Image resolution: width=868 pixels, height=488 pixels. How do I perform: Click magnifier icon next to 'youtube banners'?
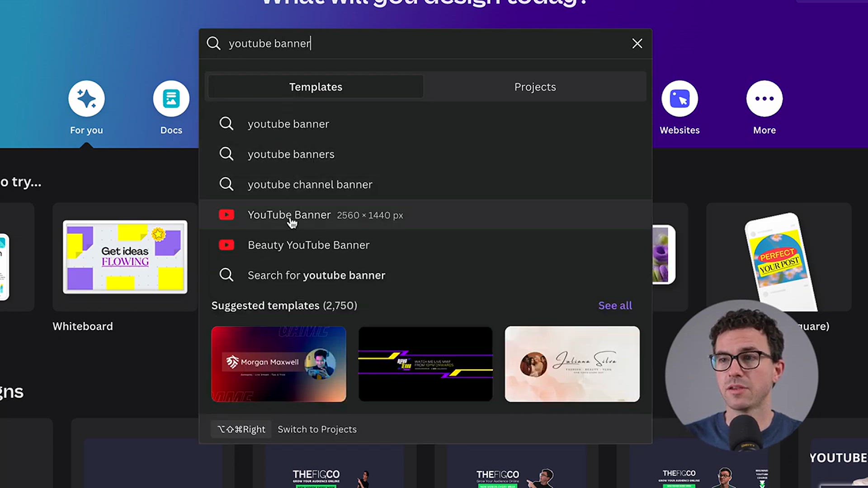tap(226, 154)
